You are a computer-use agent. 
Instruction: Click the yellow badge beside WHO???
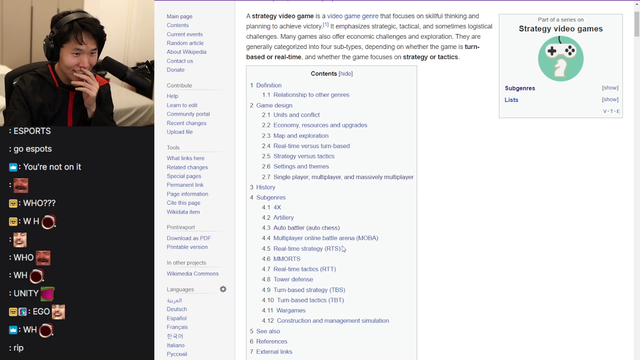(13, 203)
